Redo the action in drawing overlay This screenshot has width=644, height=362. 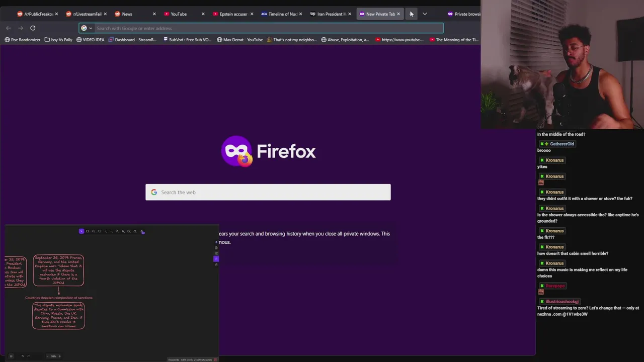[x=28, y=356]
